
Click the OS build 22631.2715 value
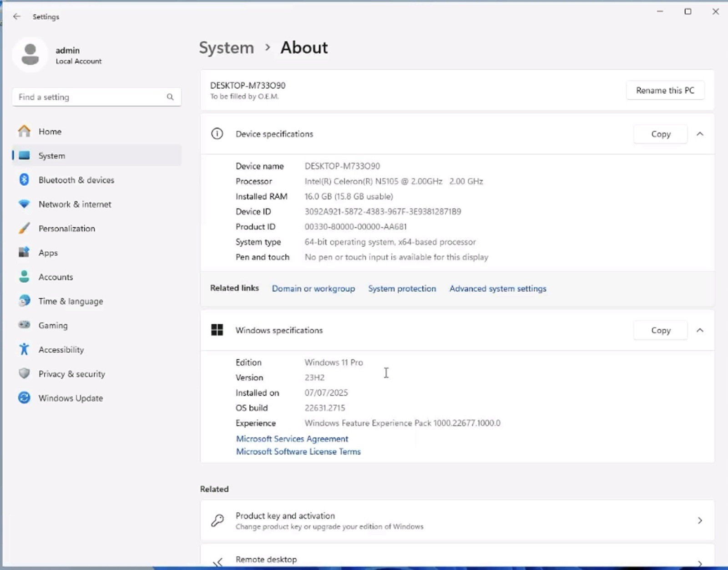[324, 408]
